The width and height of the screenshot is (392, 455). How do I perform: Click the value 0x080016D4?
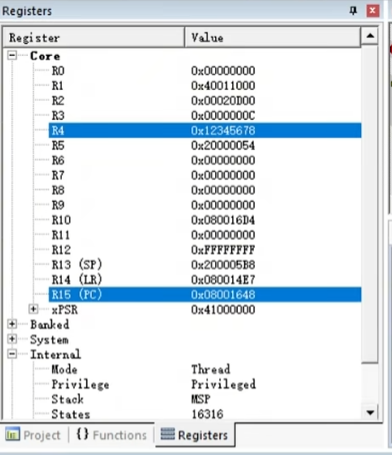(x=223, y=220)
